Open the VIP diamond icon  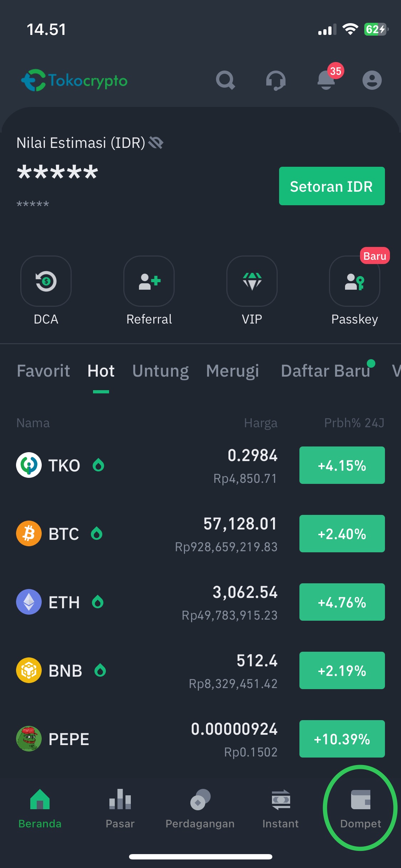(x=252, y=281)
